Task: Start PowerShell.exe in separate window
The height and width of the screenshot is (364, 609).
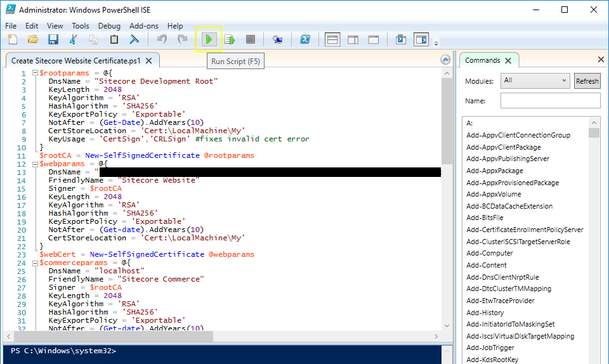Action: [305, 39]
